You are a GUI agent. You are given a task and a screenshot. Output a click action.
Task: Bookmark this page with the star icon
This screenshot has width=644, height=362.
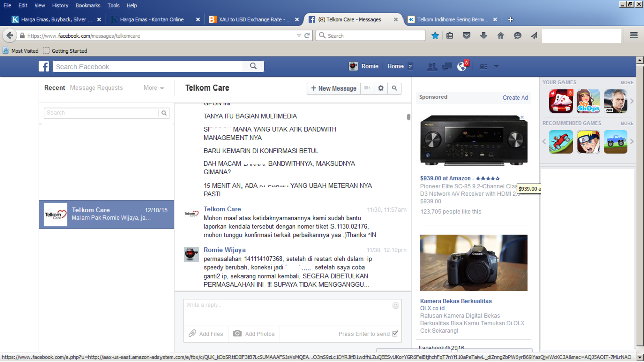point(435,36)
